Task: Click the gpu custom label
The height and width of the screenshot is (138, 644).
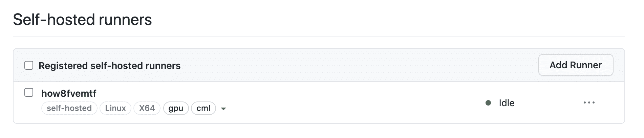Action: click(176, 108)
